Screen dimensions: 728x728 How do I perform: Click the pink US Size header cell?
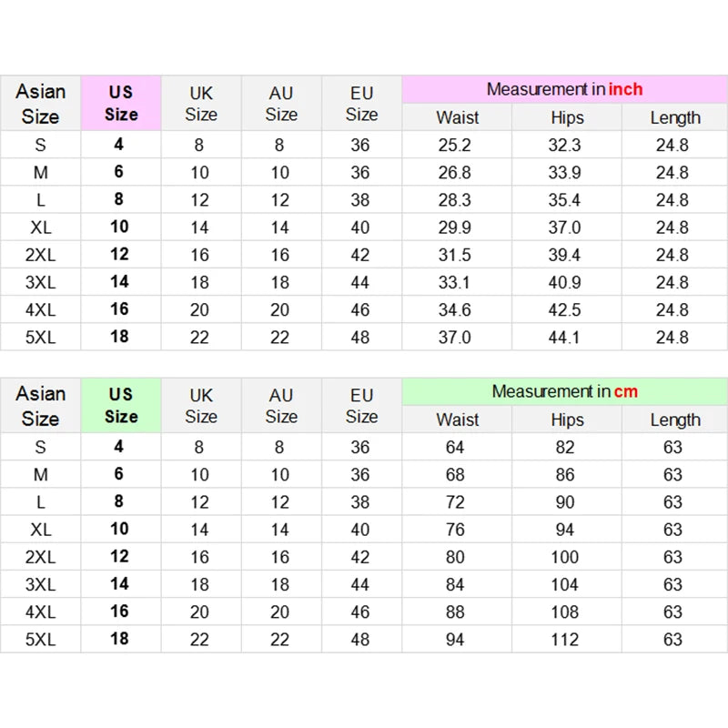tap(121, 103)
